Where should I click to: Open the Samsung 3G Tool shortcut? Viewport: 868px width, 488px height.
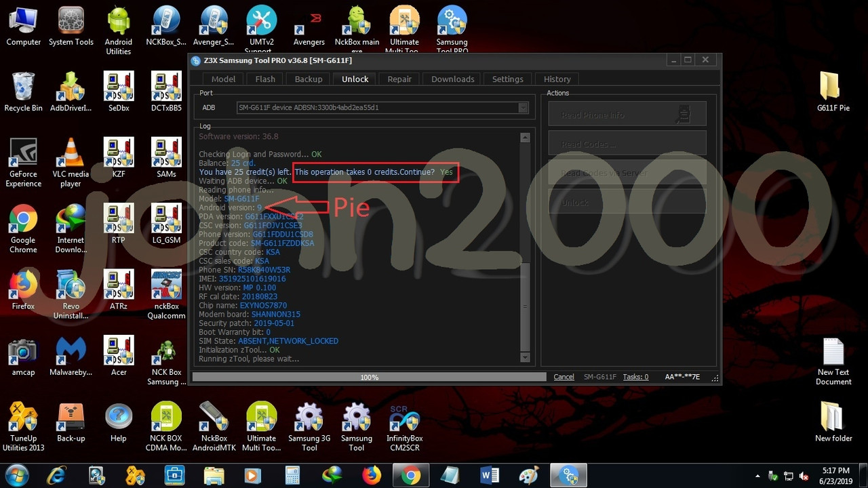(x=309, y=427)
